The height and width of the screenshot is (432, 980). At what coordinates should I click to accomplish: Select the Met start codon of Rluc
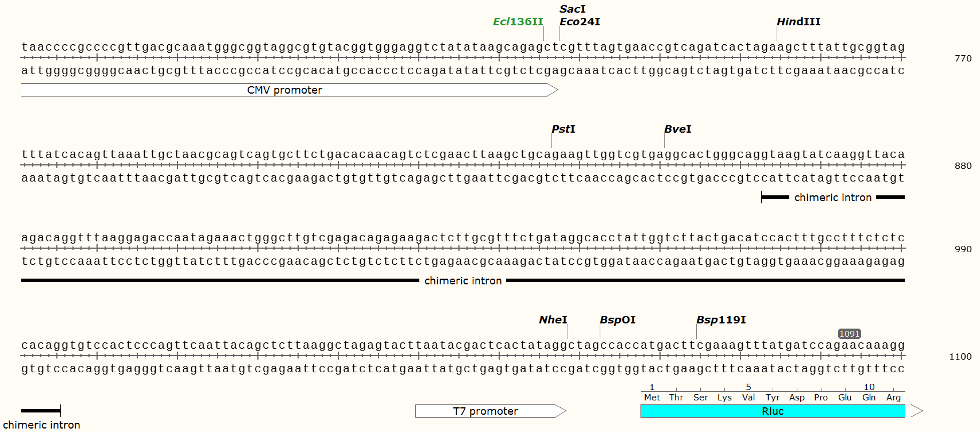click(x=652, y=398)
